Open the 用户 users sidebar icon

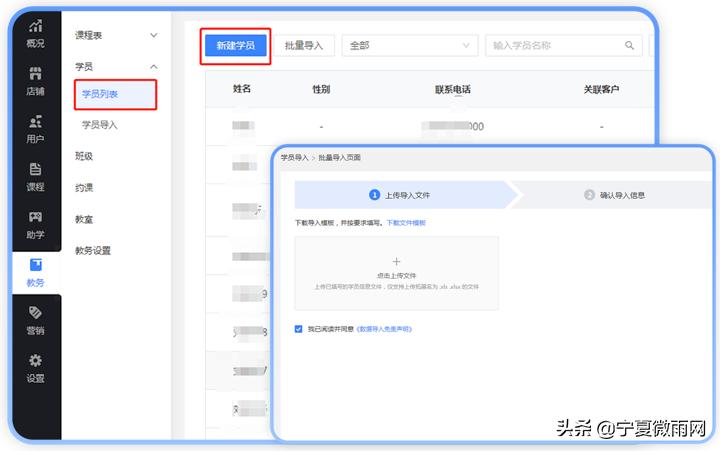pyautogui.click(x=35, y=122)
